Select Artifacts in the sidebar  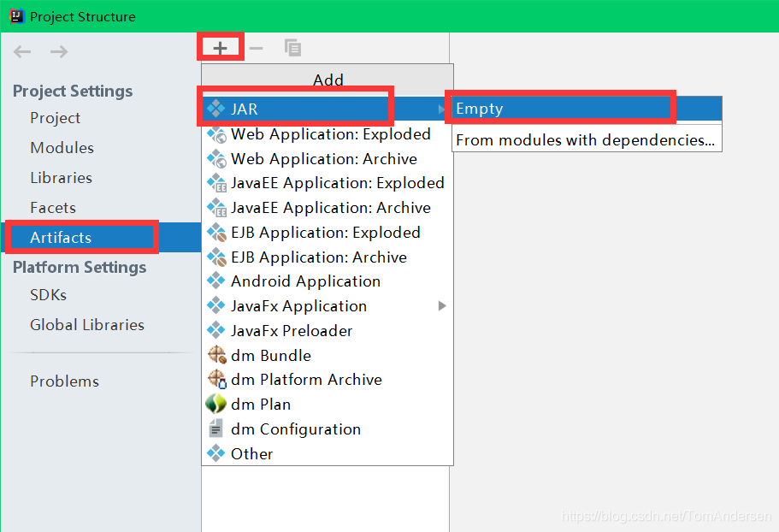[x=101, y=238]
